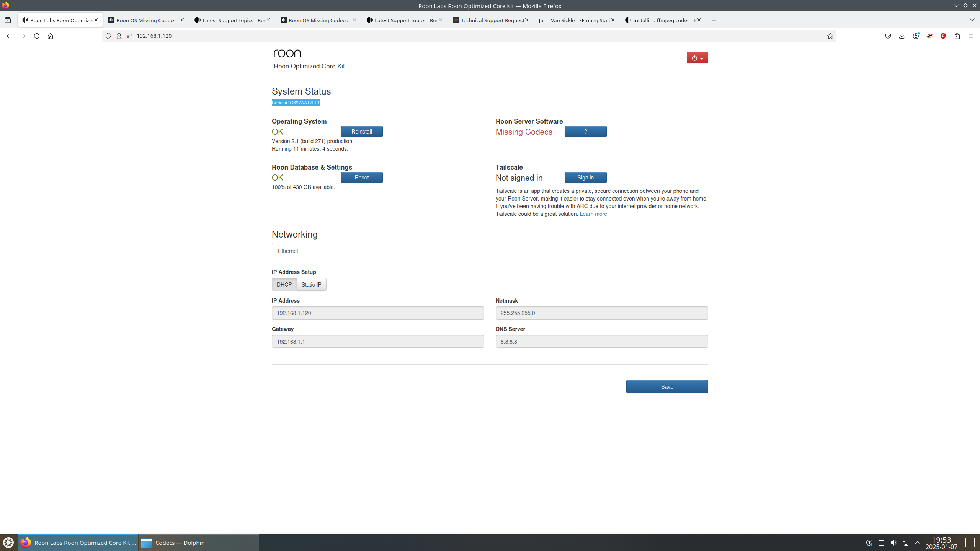This screenshot has height=551, width=980.
Task: Reload the current page
Action: pyautogui.click(x=37, y=36)
